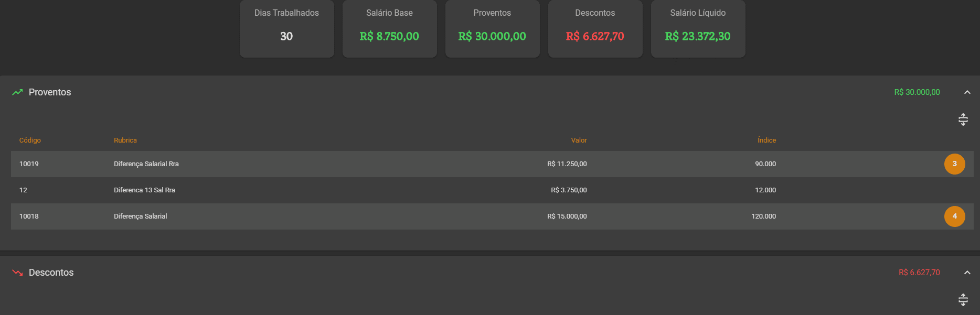Sort by Código column header

coord(30,140)
